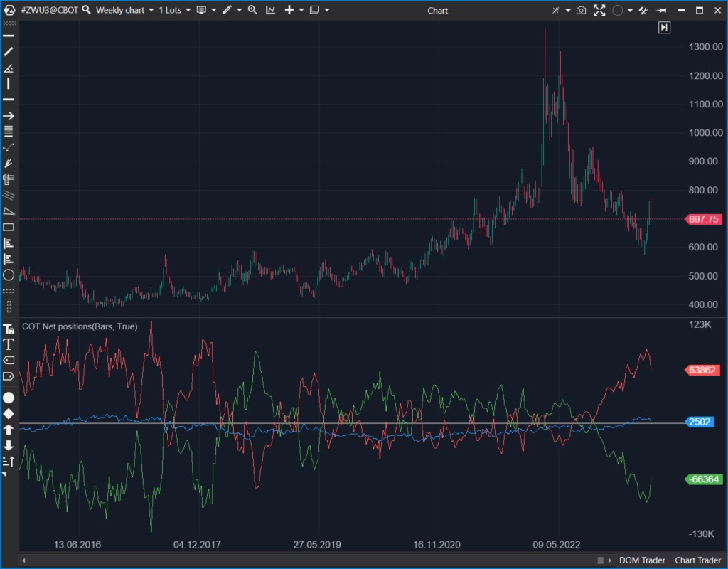
Task: Select the rectangle drawing tool
Action: pos(9,228)
